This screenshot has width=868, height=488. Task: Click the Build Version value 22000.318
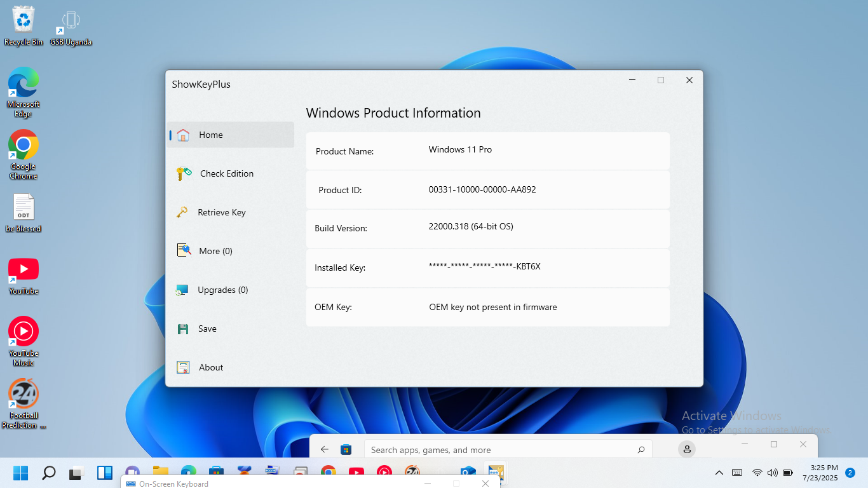pyautogui.click(x=471, y=227)
